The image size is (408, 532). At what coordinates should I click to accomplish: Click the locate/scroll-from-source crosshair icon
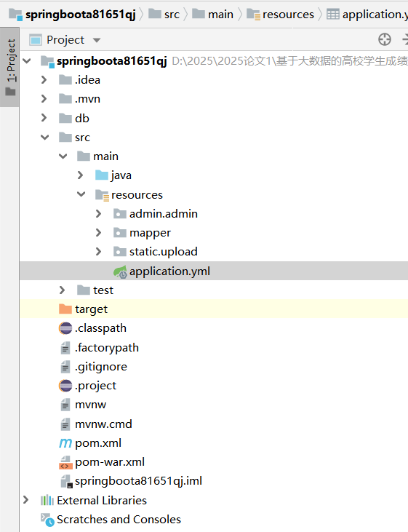click(385, 39)
